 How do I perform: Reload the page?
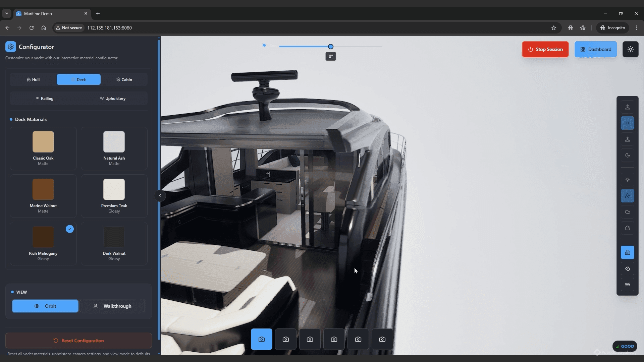pyautogui.click(x=32, y=28)
